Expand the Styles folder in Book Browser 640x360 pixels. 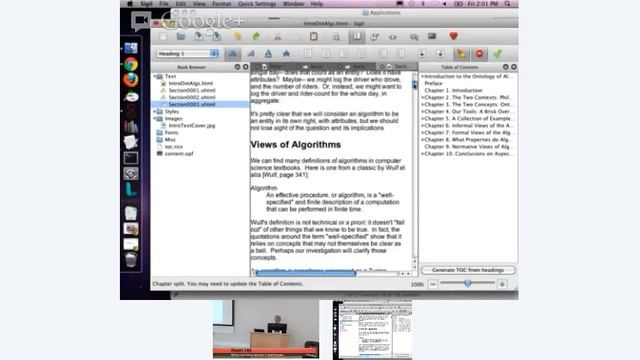[x=155, y=111]
